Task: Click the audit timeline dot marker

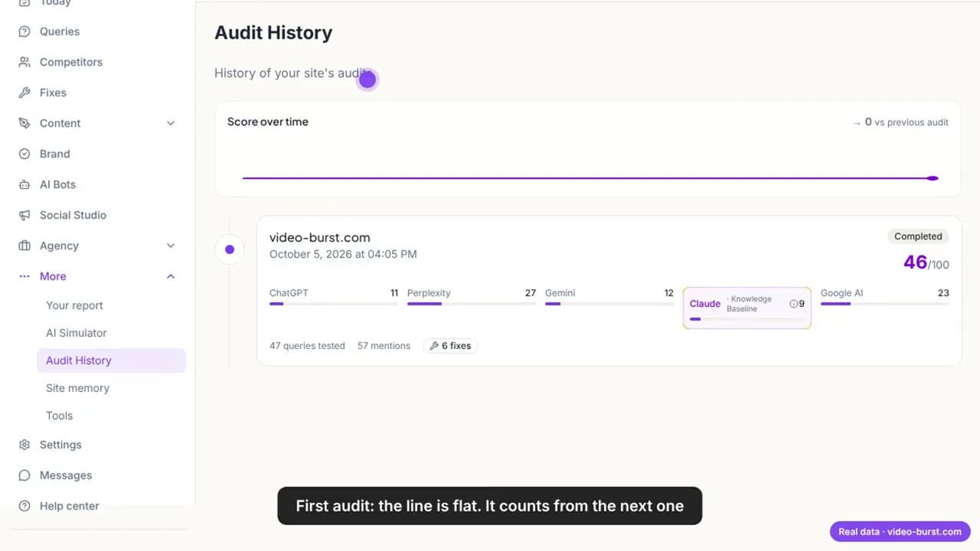Action: tap(230, 249)
